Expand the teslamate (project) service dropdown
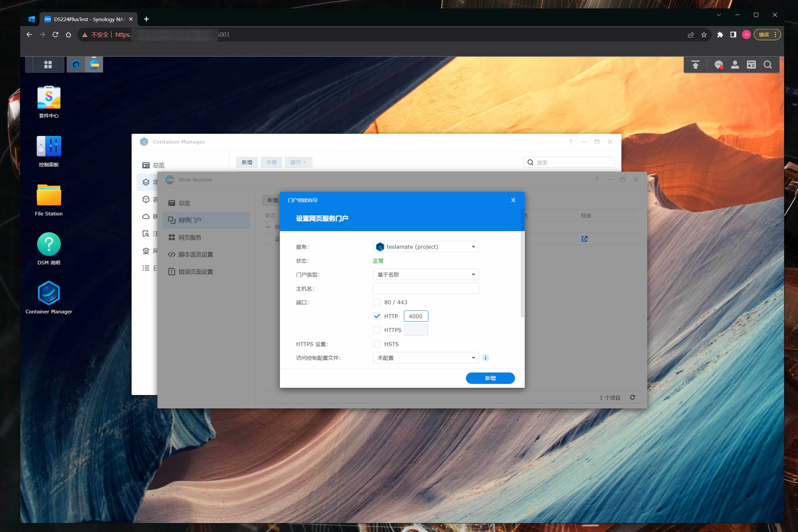 point(425,247)
